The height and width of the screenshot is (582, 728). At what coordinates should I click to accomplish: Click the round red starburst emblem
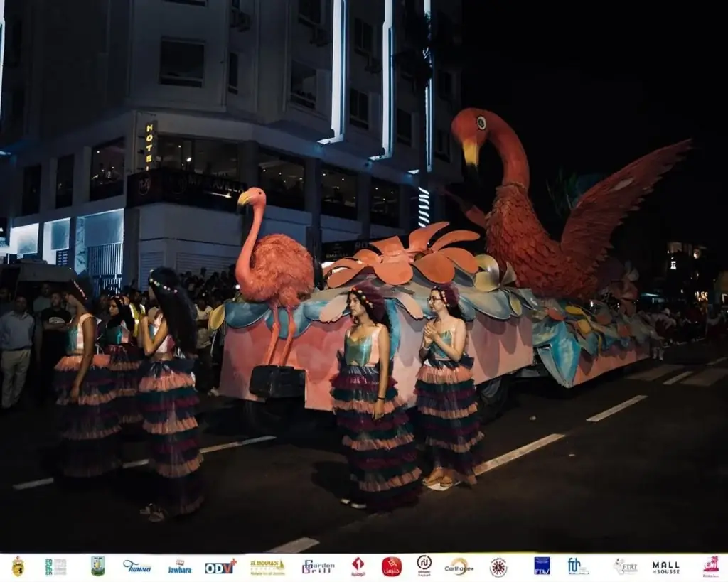click(x=498, y=566)
